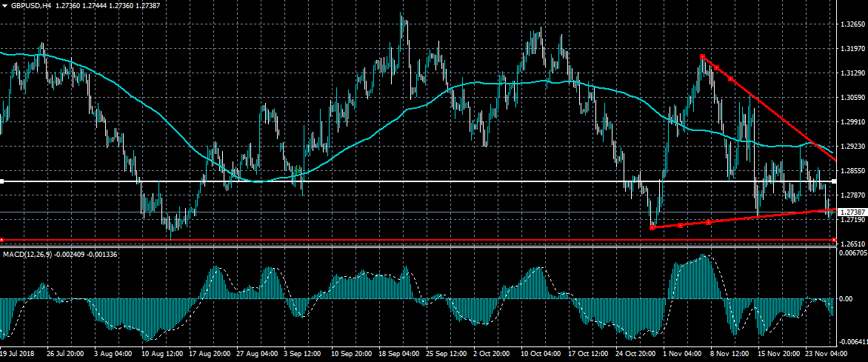Click the 1.26510 price level on the axis
Screen dimensions: 868x362
[851, 244]
